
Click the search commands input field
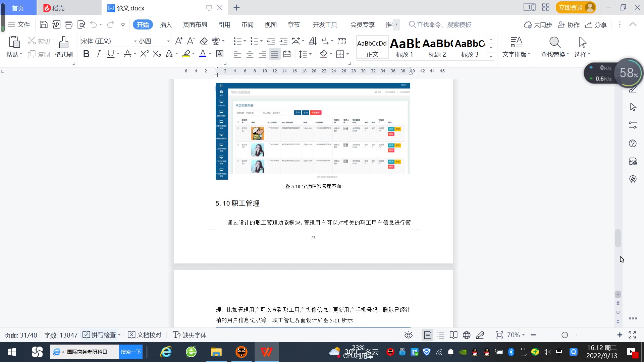coord(443,25)
